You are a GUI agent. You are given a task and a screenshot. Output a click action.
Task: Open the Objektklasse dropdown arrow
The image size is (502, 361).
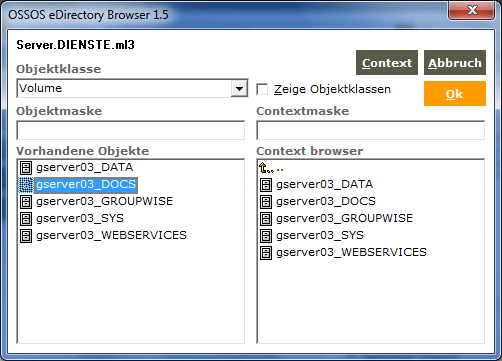[239, 89]
